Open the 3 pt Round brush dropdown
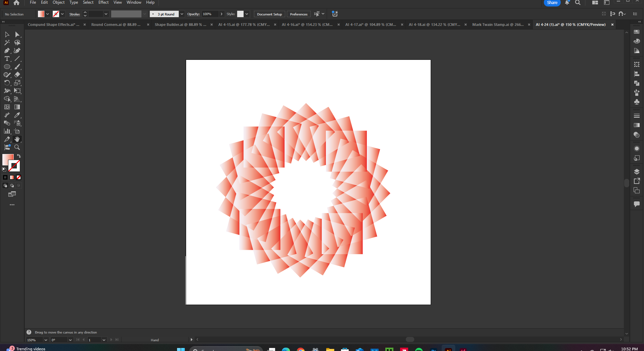The image size is (644, 351). click(x=182, y=14)
